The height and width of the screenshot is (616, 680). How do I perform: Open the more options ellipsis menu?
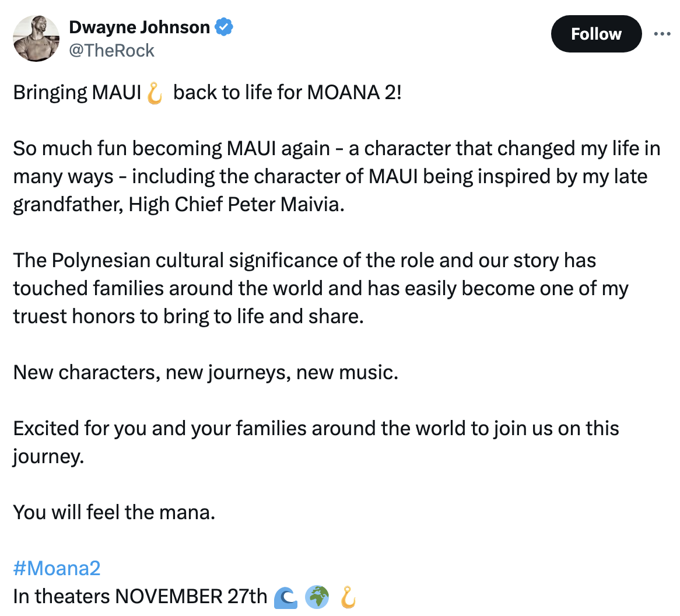662,34
